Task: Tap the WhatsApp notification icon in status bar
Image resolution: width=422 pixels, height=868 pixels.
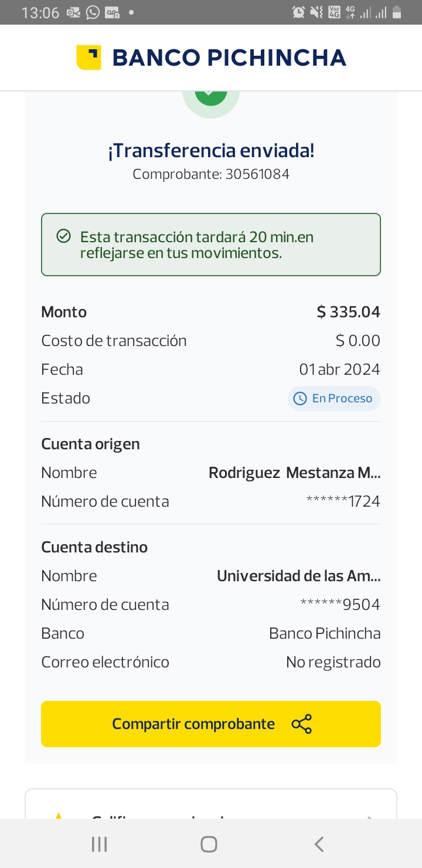Action: 93,12
